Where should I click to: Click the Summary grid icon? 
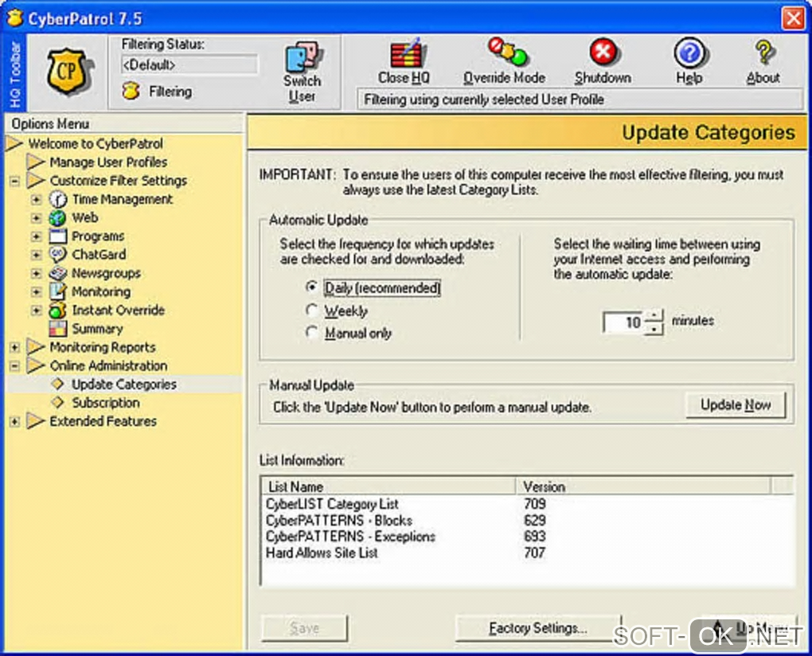pos(57,329)
